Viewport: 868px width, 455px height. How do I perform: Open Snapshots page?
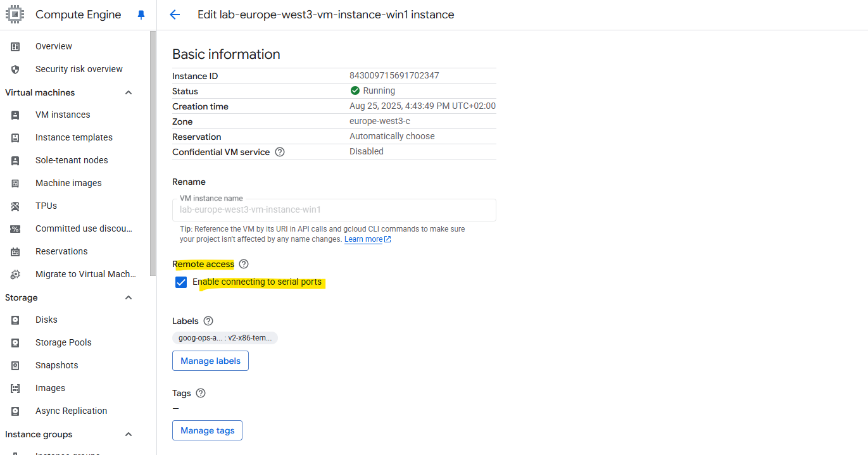57,365
